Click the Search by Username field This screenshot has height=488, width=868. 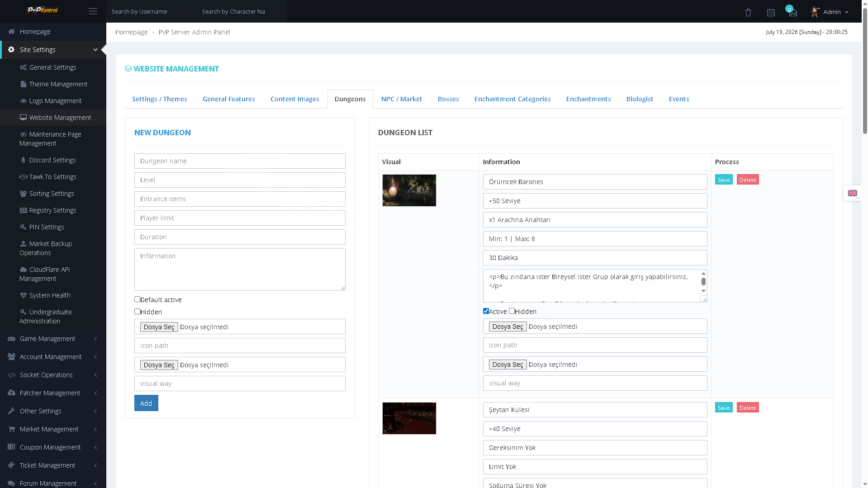tap(152, 11)
